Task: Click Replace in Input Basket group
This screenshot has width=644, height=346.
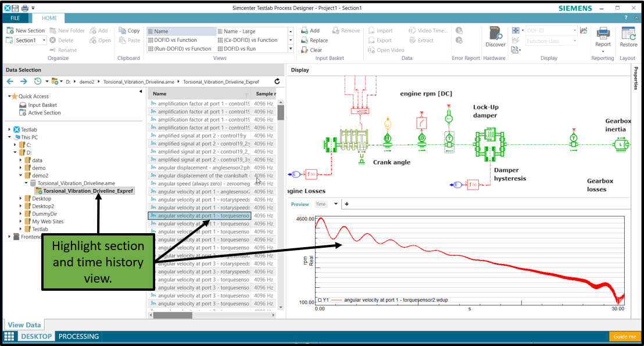Action: 314,40
